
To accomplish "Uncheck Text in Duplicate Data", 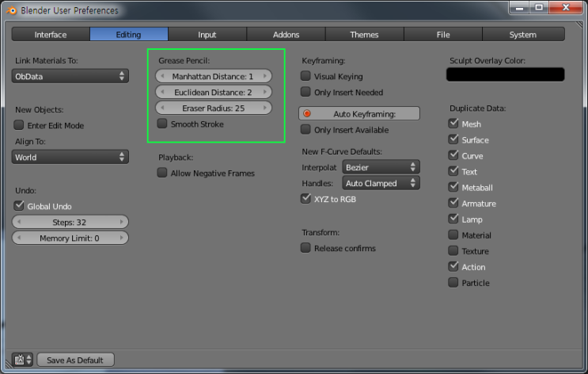I will point(453,171).
